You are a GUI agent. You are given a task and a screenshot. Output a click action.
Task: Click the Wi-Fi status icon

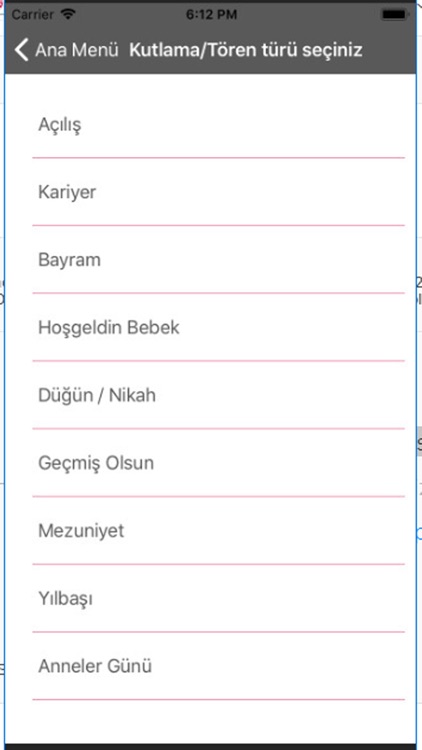coord(69,14)
